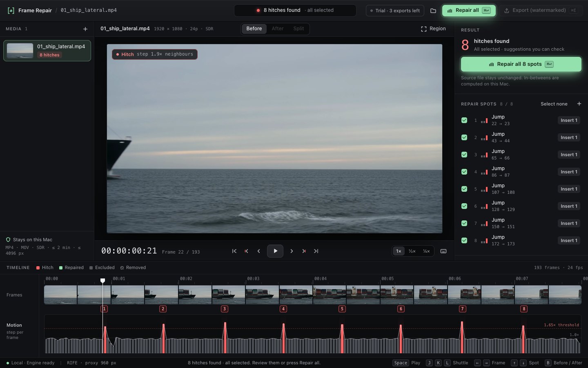Image resolution: width=588 pixels, height=368 pixels.
Task: Click the Frame Repair app logo
Action: point(11,11)
